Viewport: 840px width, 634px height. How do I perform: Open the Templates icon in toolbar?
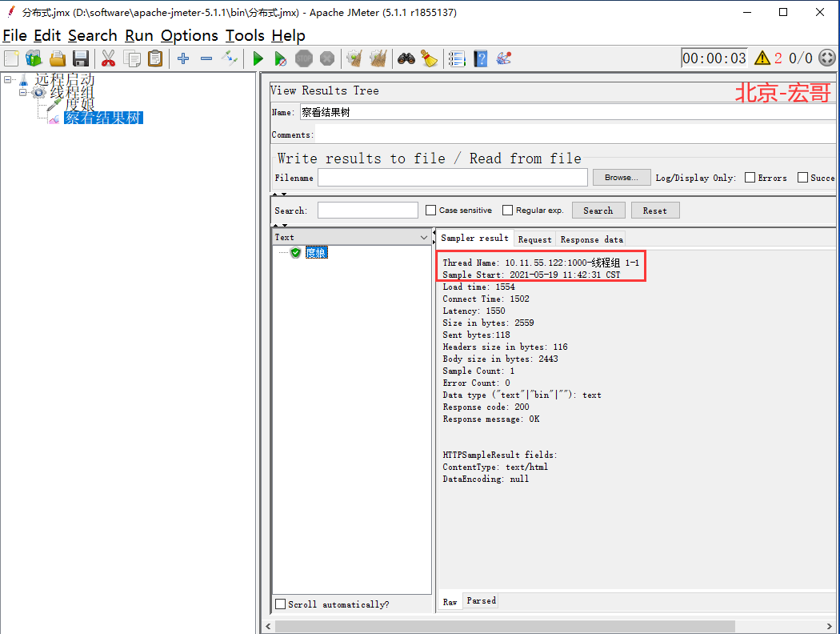pos(34,58)
